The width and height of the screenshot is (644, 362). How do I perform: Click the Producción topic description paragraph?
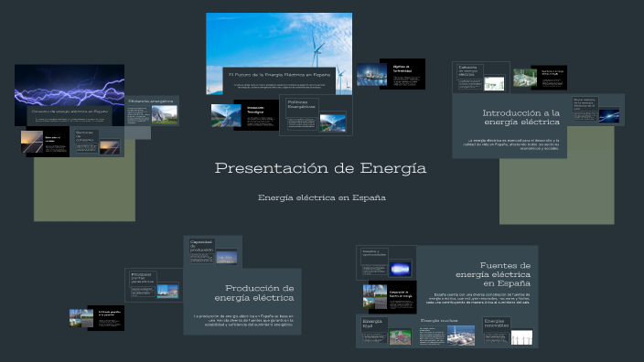(x=243, y=320)
